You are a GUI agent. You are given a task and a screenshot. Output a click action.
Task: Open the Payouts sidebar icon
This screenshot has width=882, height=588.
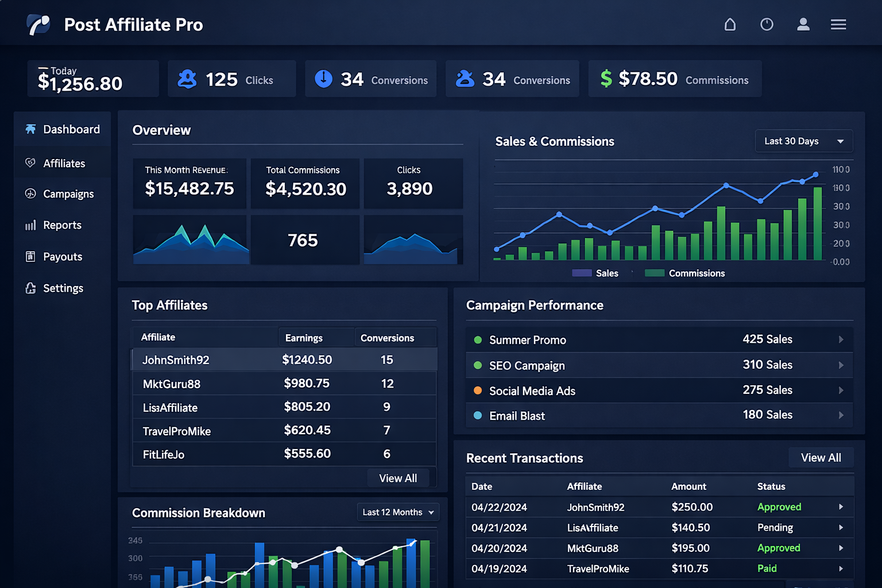(x=30, y=257)
